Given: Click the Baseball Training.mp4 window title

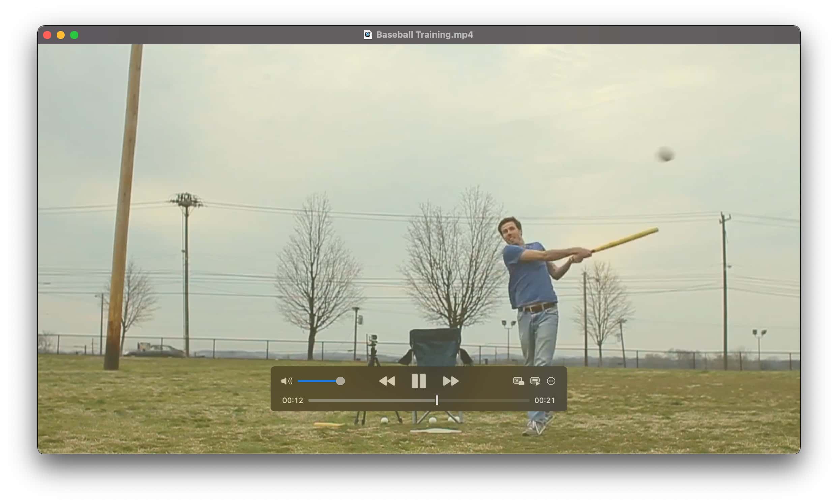Looking at the screenshot, I should 424,35.
